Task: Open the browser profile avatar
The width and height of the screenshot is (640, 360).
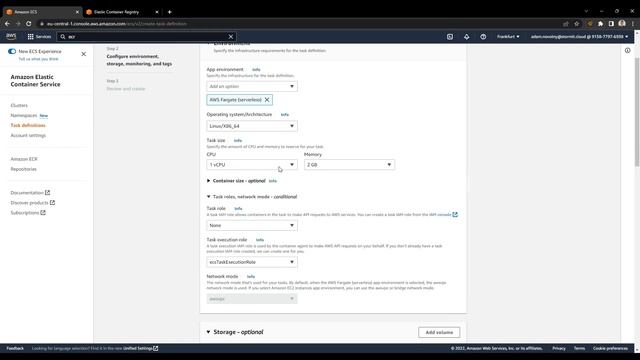Action: click(622, 24)
